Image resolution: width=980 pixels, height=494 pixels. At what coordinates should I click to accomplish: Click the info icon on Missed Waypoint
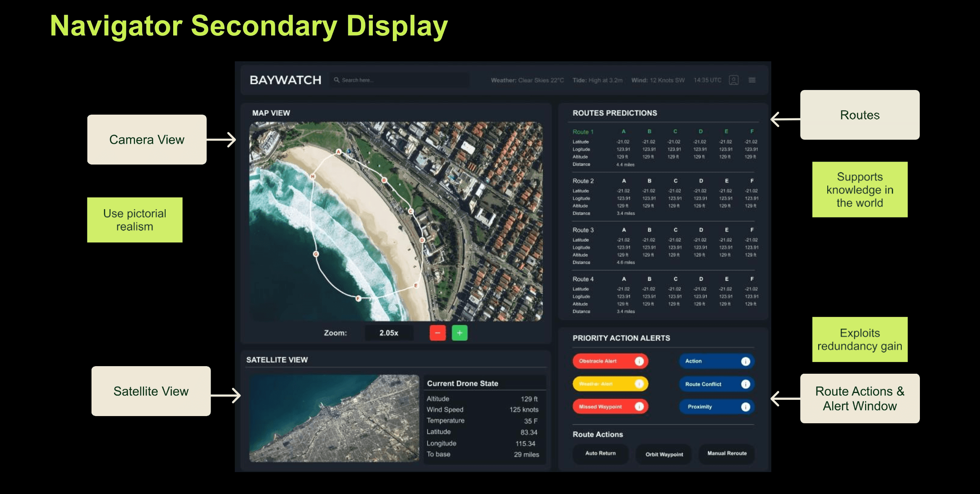639,407
